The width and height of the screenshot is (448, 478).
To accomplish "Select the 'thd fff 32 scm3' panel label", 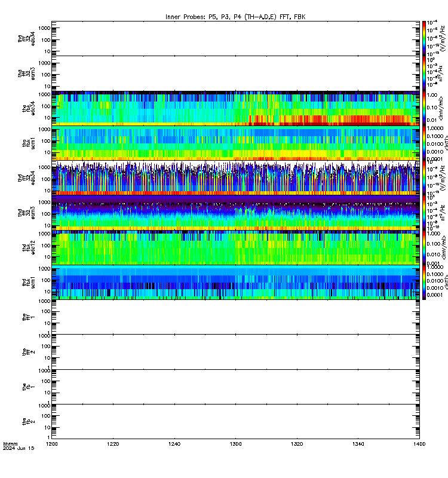I will pyautogui.click(x=26, y=213).
